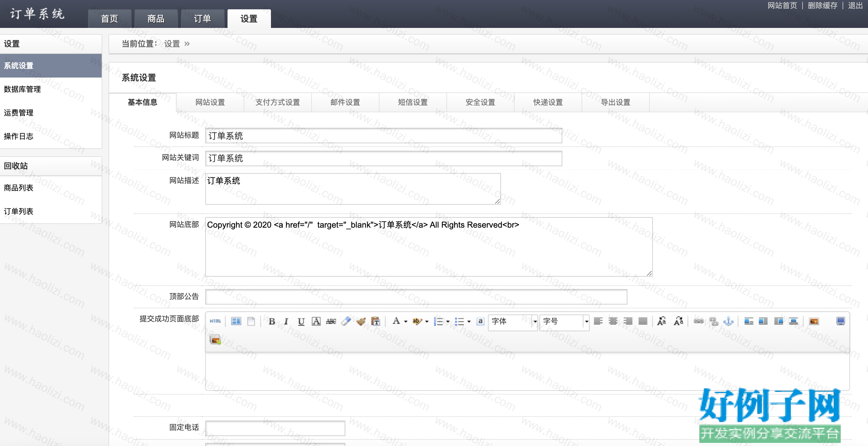868x446 pixels.
Task: Apply bold formatting in editor
Action: pos(272,321)
